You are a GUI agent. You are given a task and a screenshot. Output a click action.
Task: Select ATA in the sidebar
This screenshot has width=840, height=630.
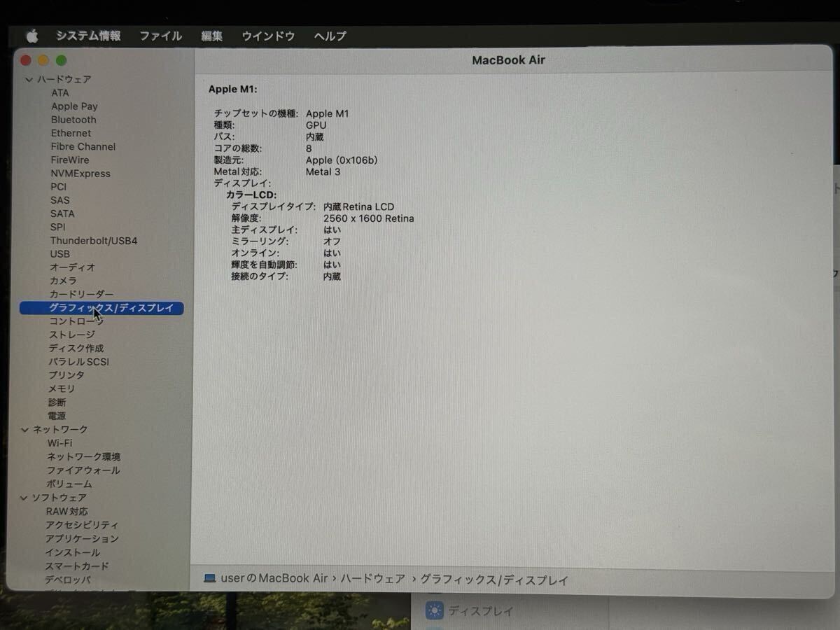[60, 92]
